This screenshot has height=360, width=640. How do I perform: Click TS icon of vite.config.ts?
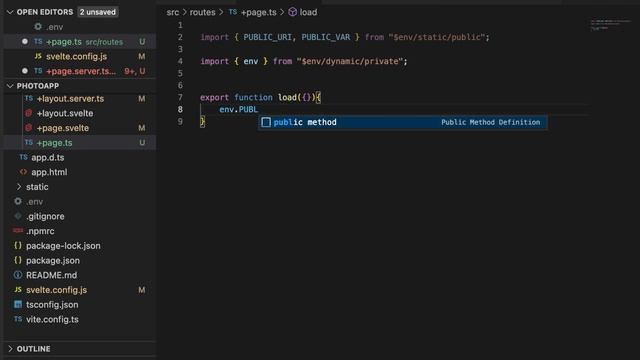[18, 319]
